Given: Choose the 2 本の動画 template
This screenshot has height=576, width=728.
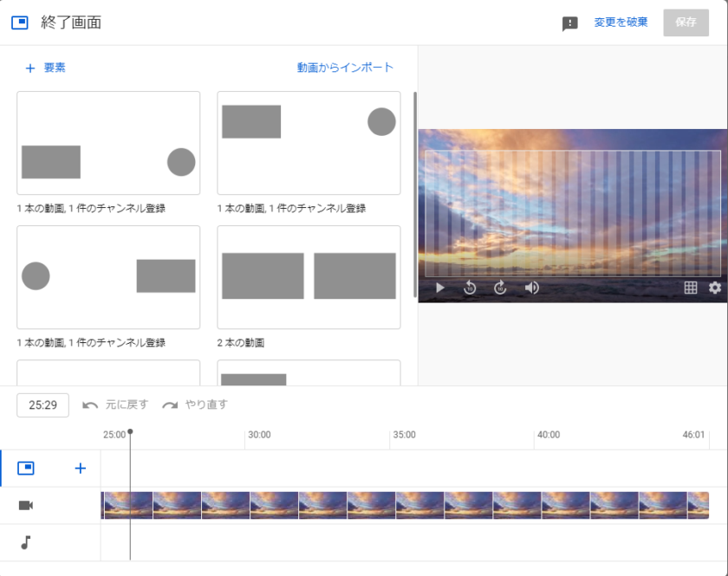Looking at the screenshot, I should click(309, 277).
